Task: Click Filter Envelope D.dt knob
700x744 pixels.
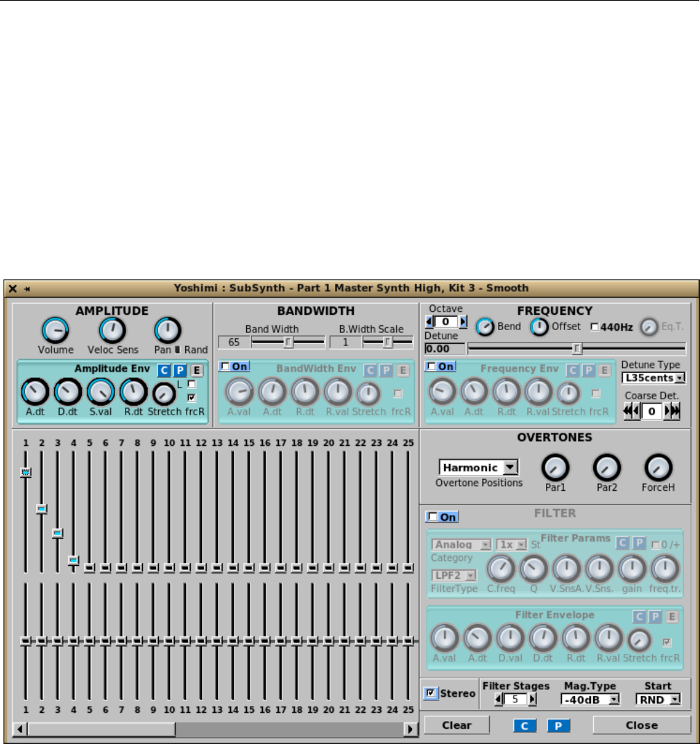Action: click(543, 638)
